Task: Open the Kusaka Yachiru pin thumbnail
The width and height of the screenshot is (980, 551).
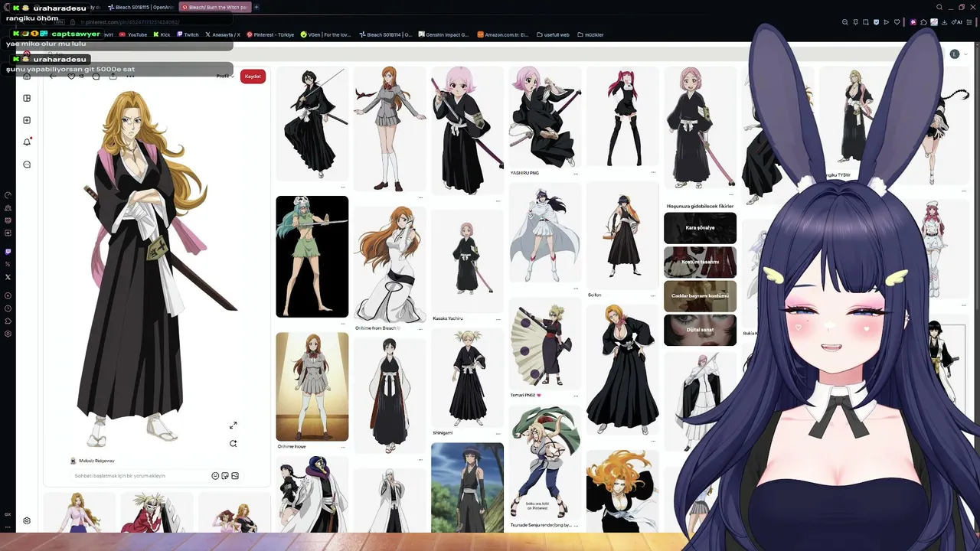Action: (467, 261)
